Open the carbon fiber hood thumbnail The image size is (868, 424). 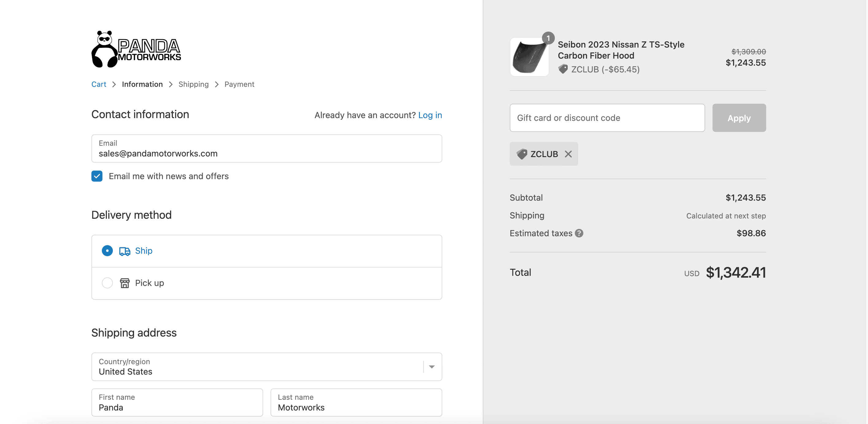[x=529, y=57]
